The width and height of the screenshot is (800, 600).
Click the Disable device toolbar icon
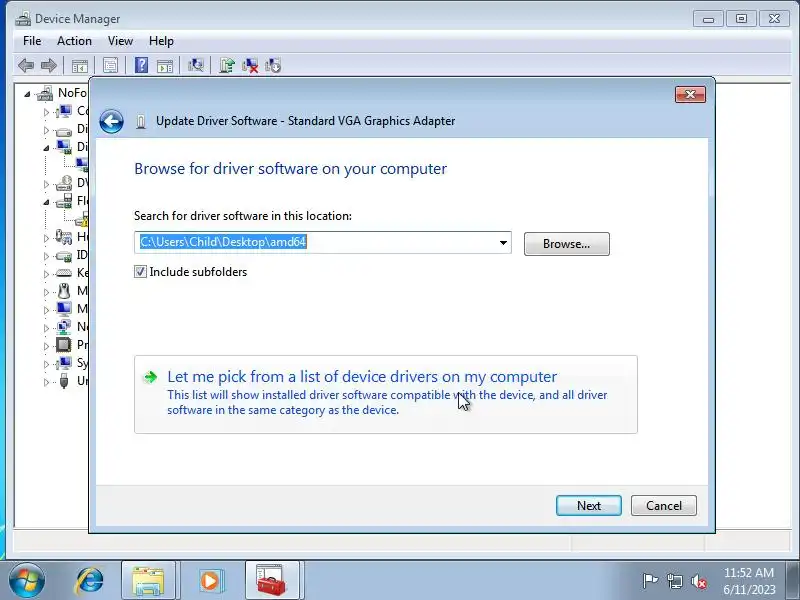[x=273, y=65]
